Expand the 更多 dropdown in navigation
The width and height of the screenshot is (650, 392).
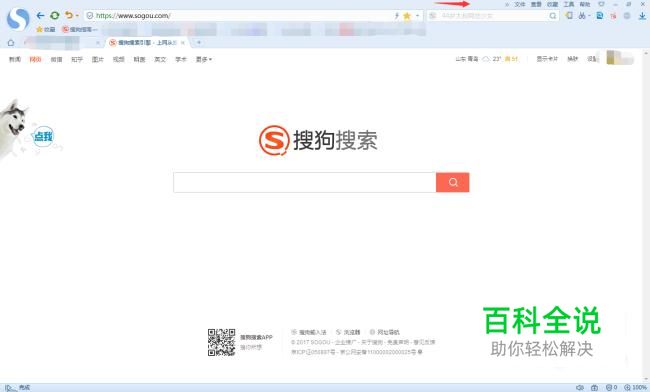[204, 59]
